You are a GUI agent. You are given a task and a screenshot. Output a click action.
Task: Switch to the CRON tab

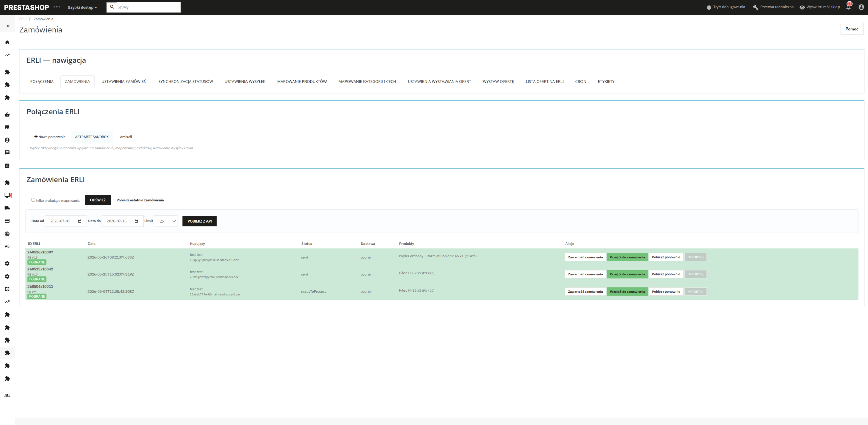581,82
